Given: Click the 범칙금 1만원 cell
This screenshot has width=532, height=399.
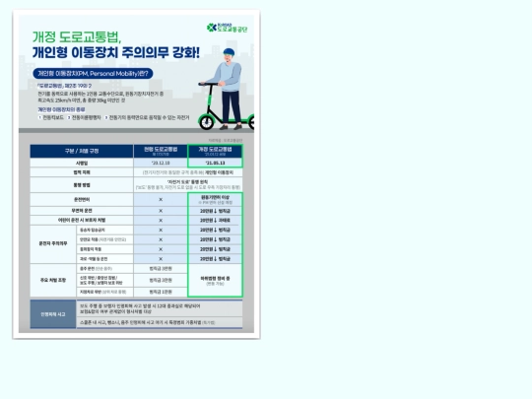Looking at the screenshot, I should [x=161, y=292].
